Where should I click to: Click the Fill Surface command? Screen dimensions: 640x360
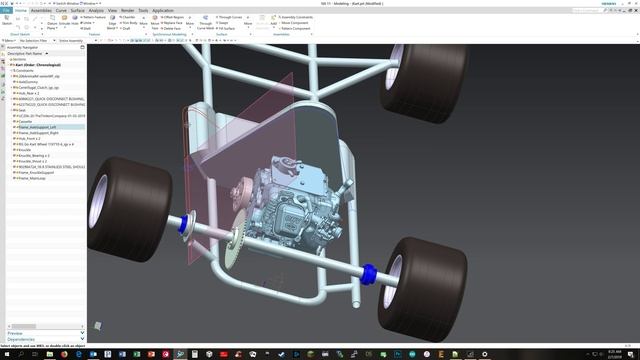[226, 29]
